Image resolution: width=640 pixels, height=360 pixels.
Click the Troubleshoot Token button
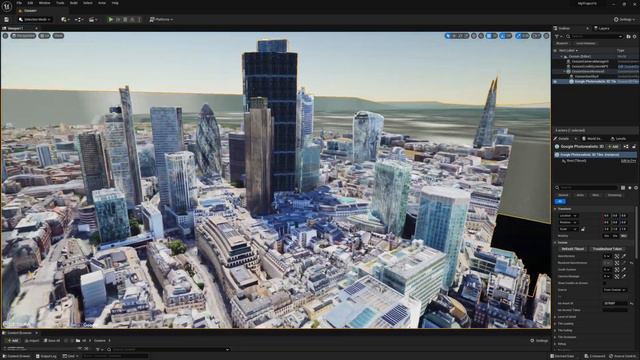tap(607, 249)
